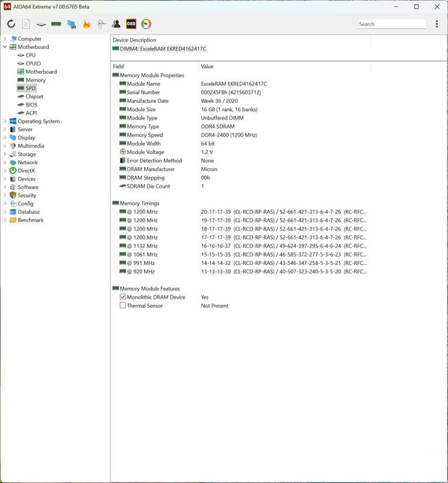Screen dimensions: 448x483
Task: Click the user profile toolbar icon
Action: [x=116, y=24]
